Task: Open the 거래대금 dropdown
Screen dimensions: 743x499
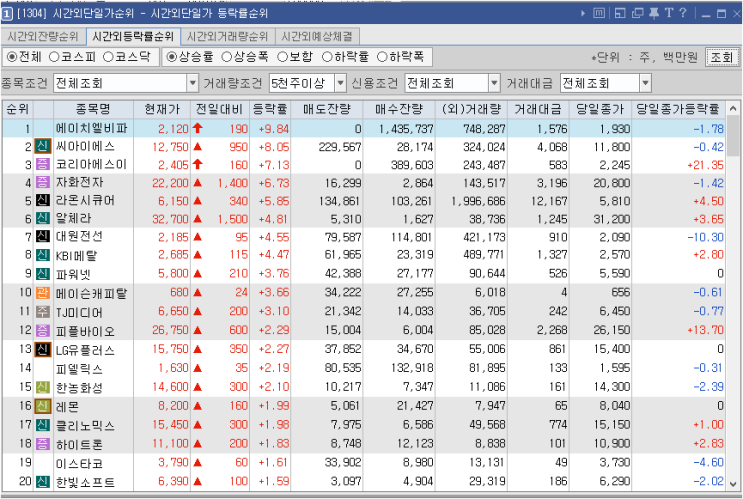Action: point(645,84)
